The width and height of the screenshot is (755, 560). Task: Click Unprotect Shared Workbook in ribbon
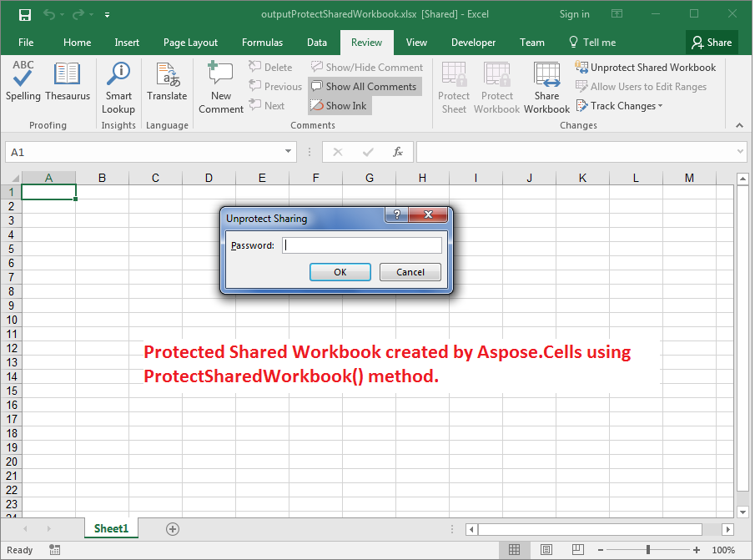tap(646, 68)
